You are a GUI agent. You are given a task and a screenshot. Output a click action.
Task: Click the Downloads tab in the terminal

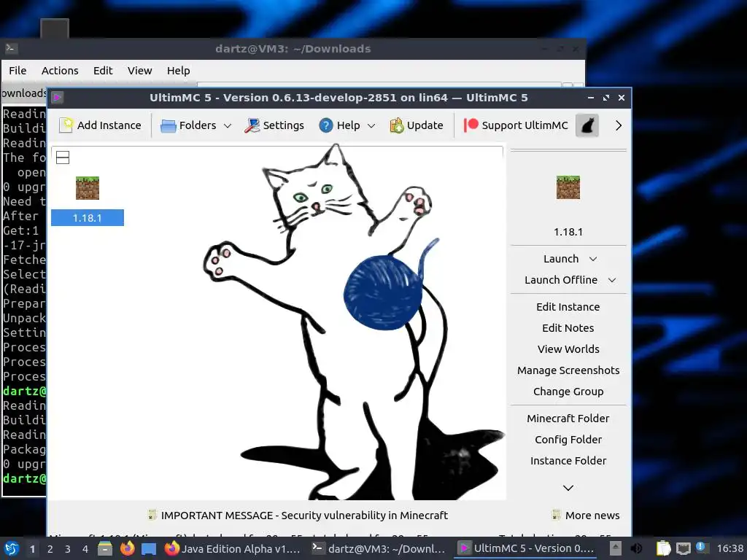[x=24, y=93]
